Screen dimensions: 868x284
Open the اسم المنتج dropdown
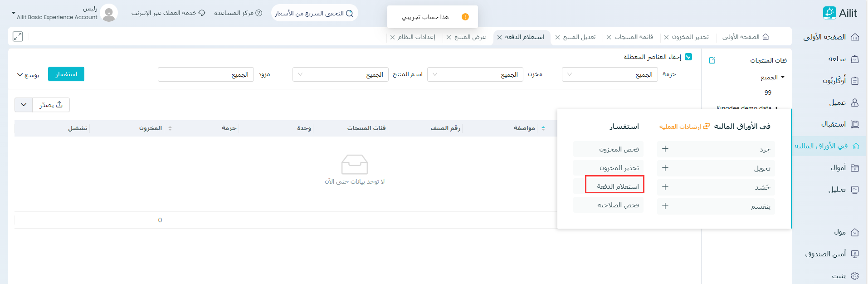(x=340, y=74)
